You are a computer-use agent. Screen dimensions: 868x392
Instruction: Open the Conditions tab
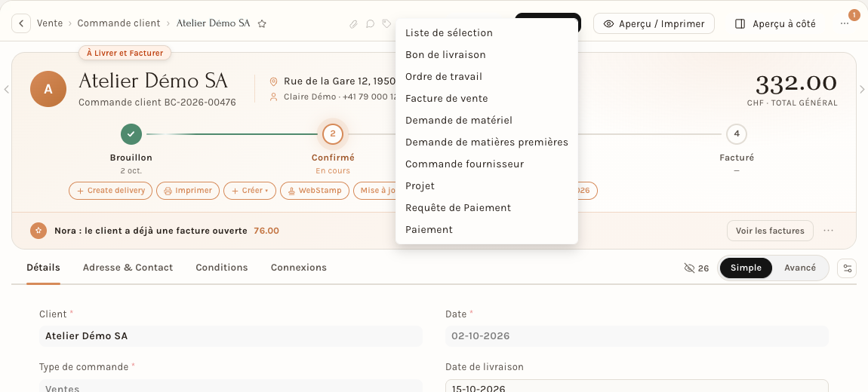coord(221,268)
